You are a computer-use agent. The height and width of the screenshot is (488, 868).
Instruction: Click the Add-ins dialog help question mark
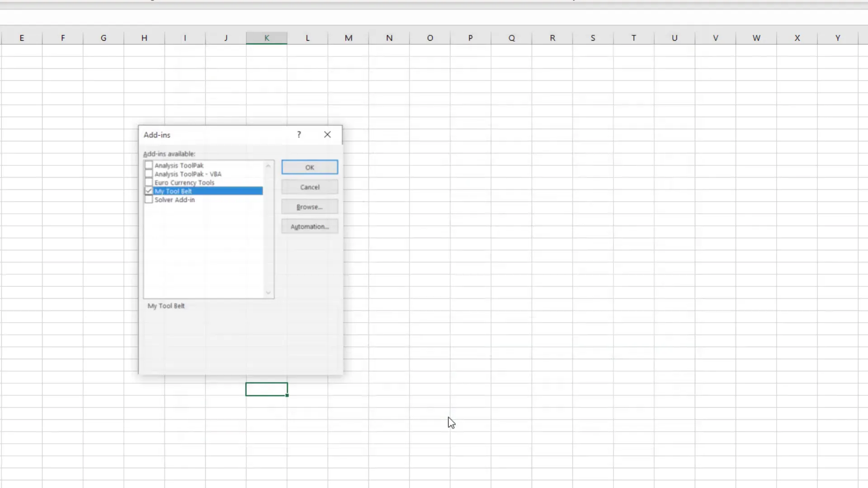pyautogui.click(x=299, y=135)
